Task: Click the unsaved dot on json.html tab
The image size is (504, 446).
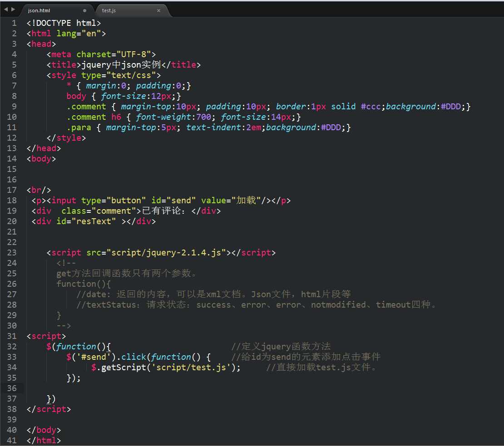Action: [x=85, y=10]
